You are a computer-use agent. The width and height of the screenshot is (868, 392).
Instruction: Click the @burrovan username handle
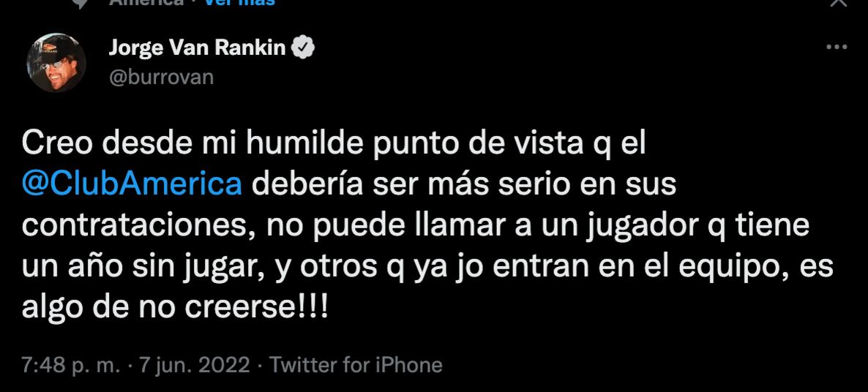[x=161, y=77]
